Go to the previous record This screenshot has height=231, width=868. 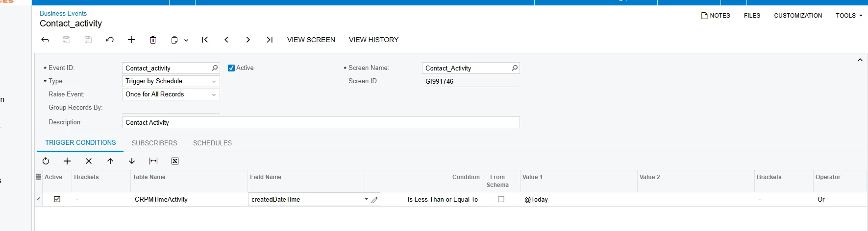tap(226, 40)
